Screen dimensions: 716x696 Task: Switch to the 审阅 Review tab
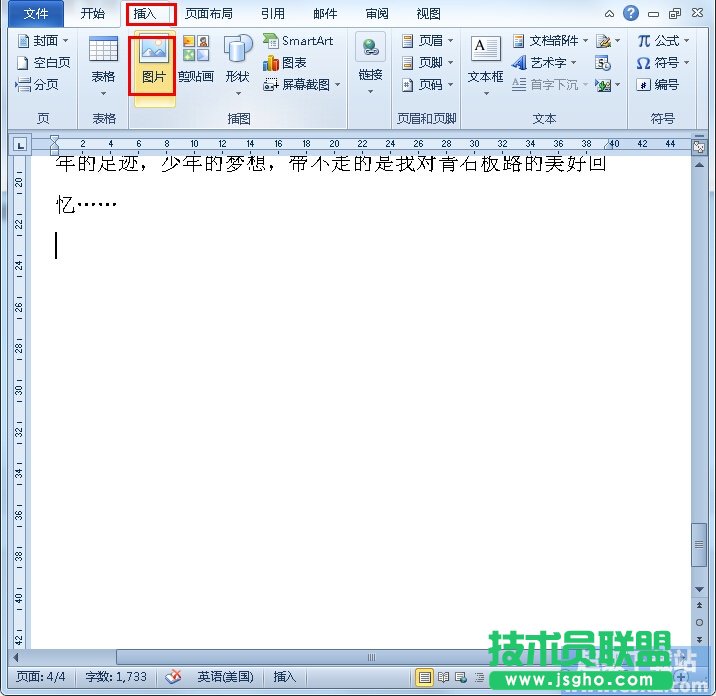click(x=377, y=14)
